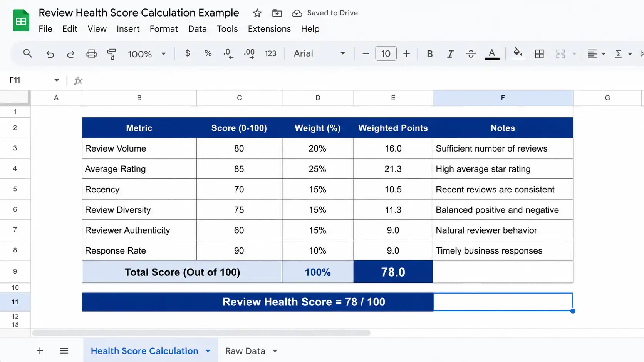Screen dimensions: 644x362
Task: Open the Help menu
Action: (x=310, y=29)
